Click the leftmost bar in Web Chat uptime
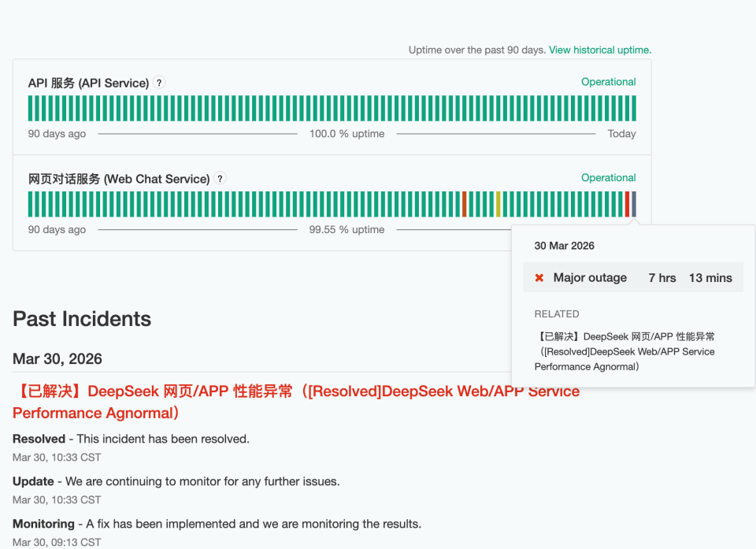 [31, 204]
